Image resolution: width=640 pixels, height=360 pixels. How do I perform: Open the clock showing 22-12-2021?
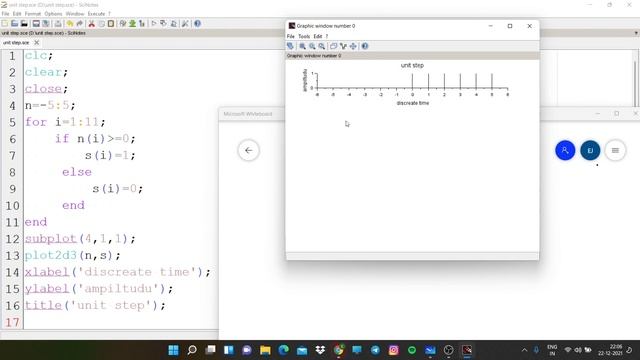pyautogui.click(x=611, y=350)
